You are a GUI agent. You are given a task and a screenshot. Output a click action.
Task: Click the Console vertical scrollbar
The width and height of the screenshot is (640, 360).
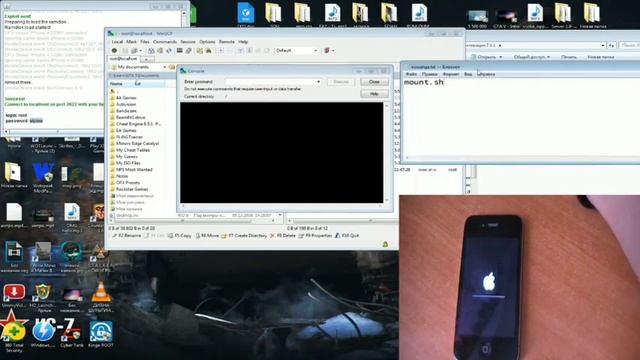[x=386, y=153]
